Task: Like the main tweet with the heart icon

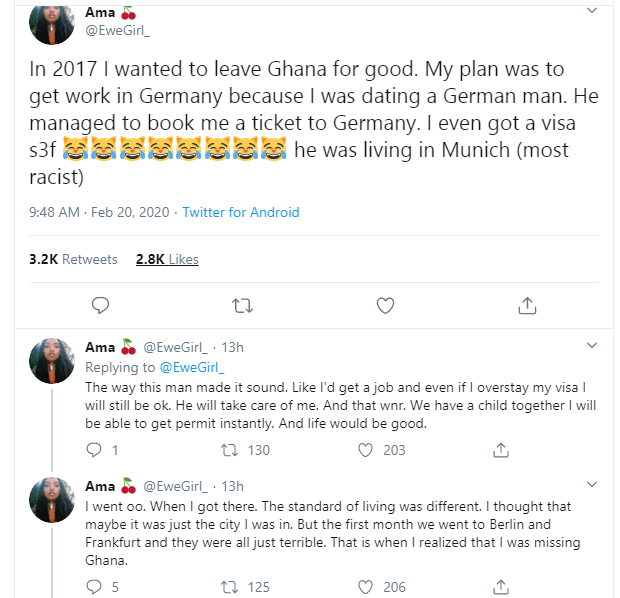Action: pyautogui.click(x=385, y=306)
